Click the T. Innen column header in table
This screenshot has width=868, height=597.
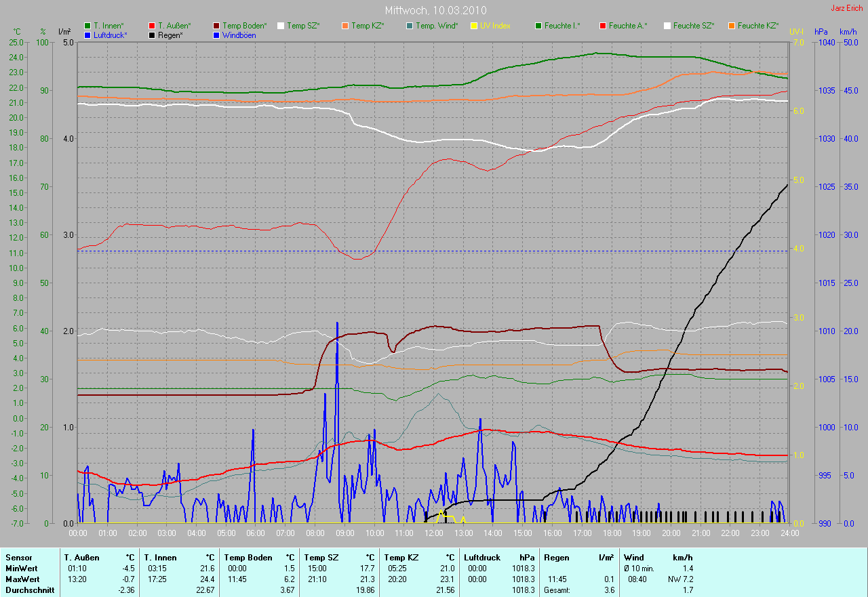click(161, 558)
